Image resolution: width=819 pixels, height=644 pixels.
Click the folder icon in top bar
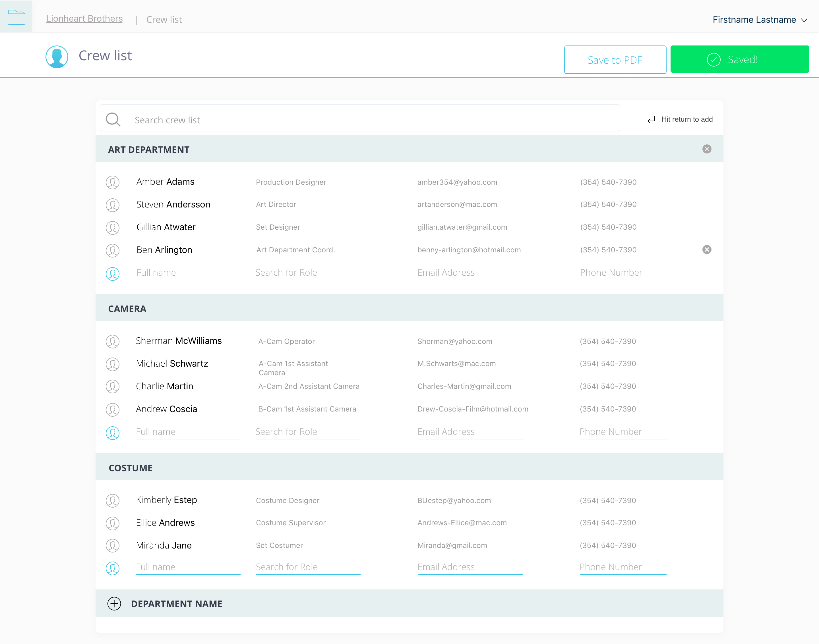click(x=16, y=17)
